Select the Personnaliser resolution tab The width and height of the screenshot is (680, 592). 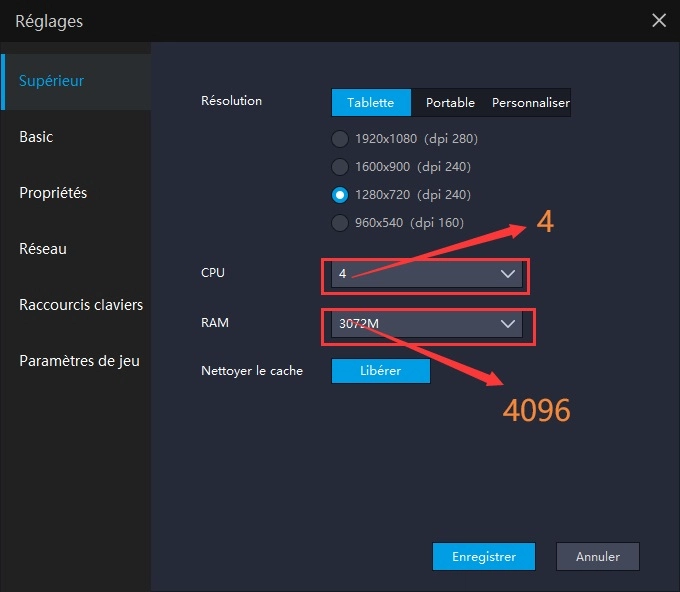point(530,103)
